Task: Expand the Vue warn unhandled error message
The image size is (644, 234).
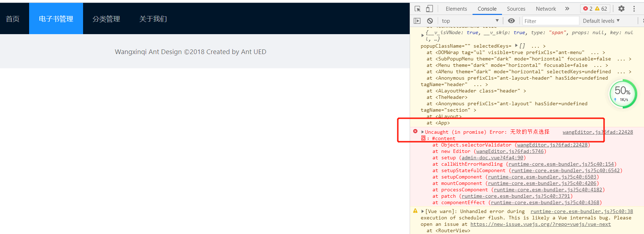Action: click(422, 211)
